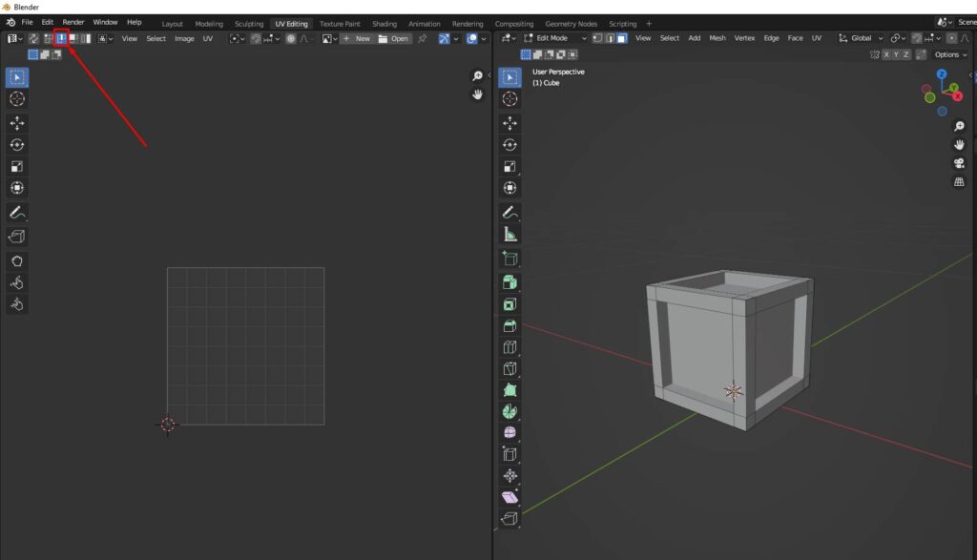Screen dimensions: 977x560
Task: Click the viewport camera view gizmo
Action: click(x=959, y=163)
